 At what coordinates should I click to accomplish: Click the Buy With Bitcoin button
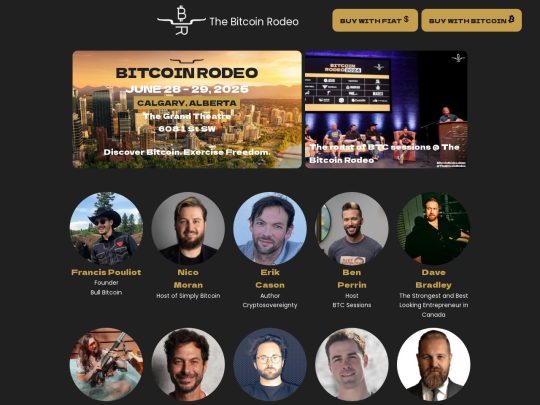click(x=471, y=20)
